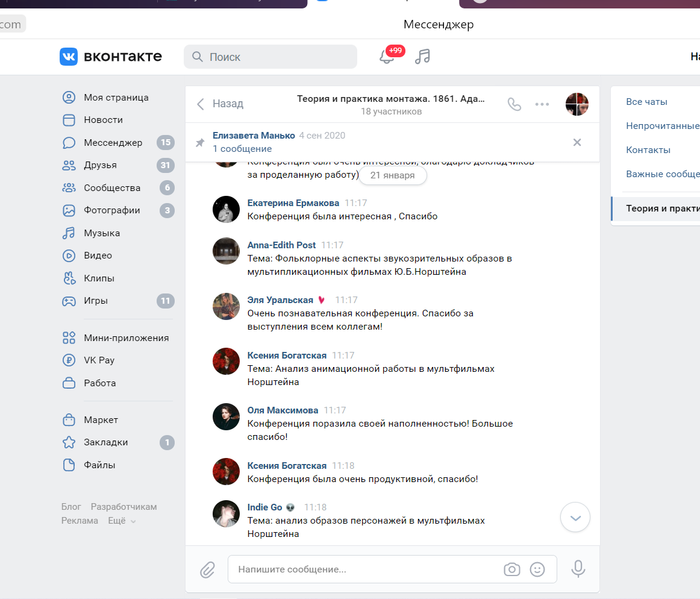This screenshot has width=700, height=599.
Task: Click the paperclip attach file icon
Action: click(207, 569)
